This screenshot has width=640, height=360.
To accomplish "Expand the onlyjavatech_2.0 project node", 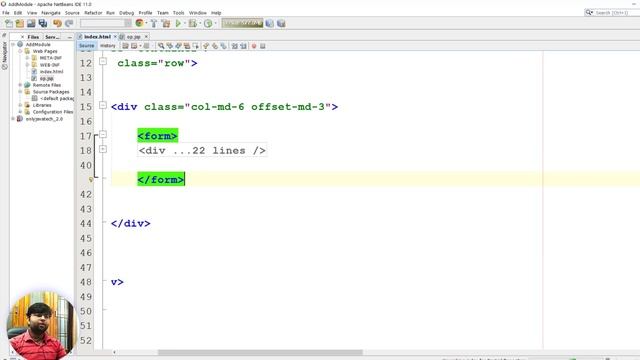I will (x=13, y=119).
